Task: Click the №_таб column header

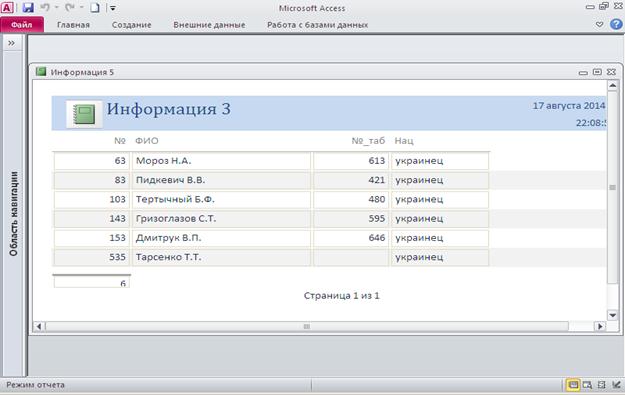Action: [x=368, y=141]
